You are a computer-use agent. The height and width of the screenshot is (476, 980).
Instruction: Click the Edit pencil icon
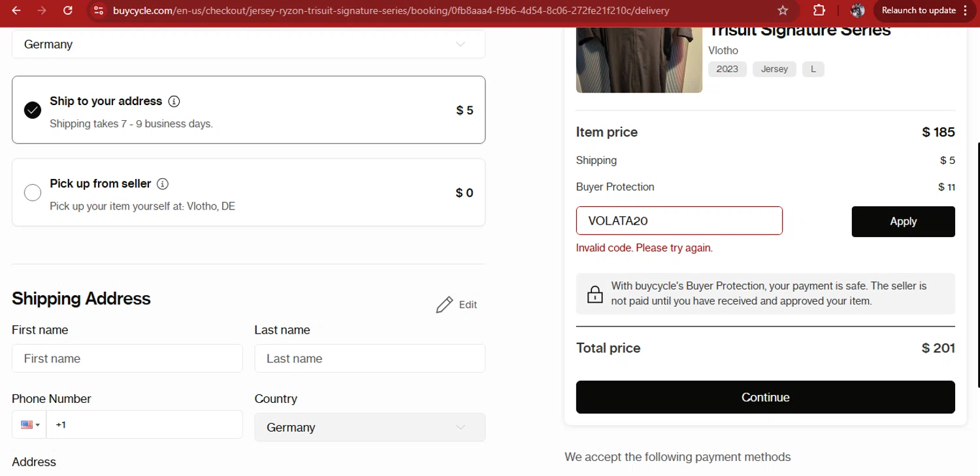[x=444, y=305]
